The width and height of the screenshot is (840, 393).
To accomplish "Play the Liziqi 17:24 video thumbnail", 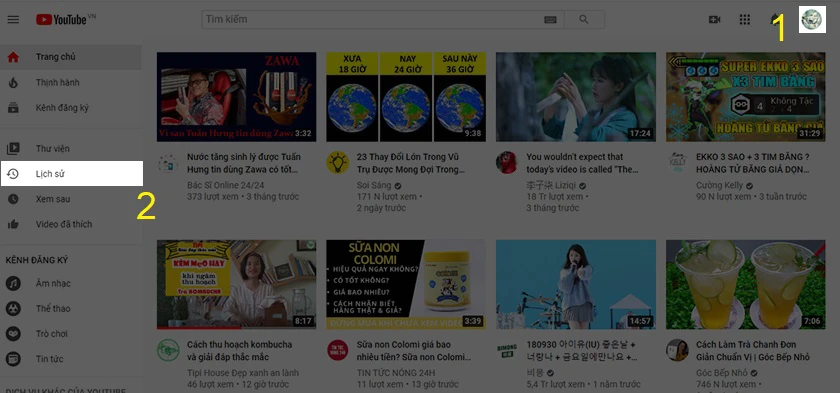I will [576, 97].
